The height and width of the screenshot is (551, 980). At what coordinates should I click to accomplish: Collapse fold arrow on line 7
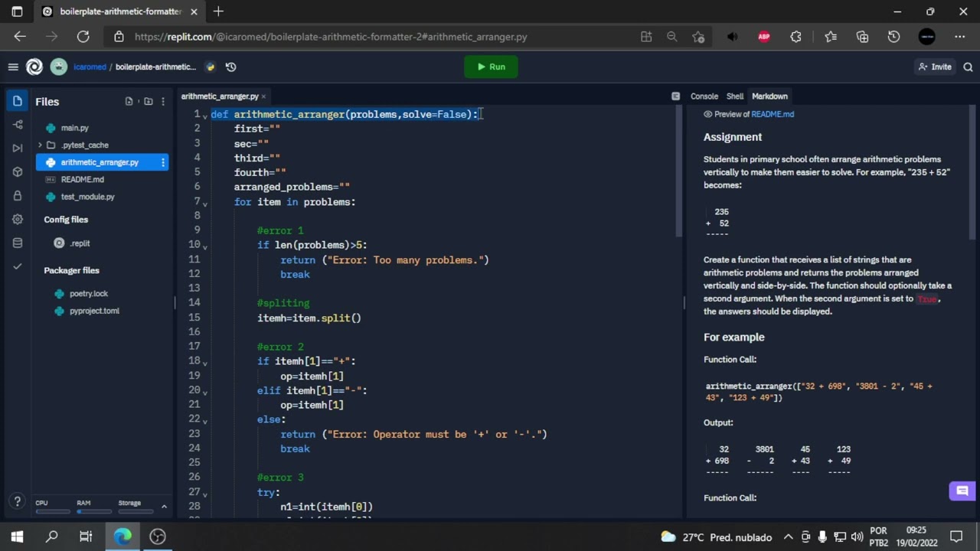coord(205,203)
